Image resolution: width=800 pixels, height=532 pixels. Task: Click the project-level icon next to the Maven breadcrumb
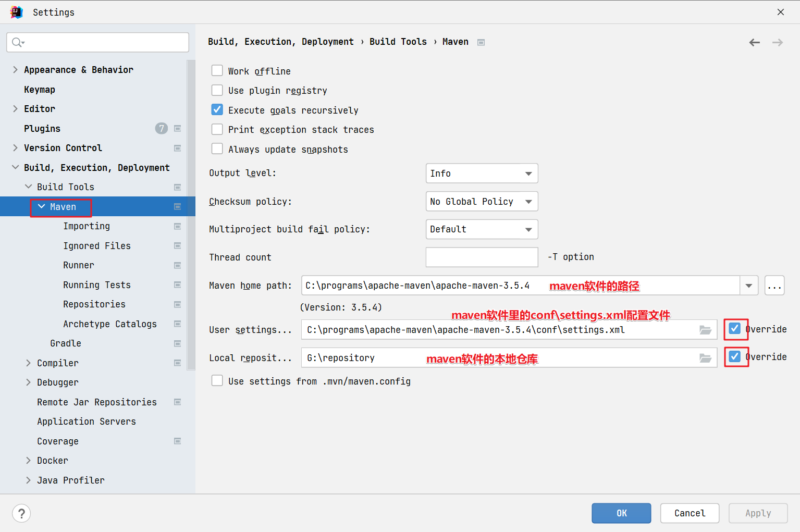[x=481, y=42]
